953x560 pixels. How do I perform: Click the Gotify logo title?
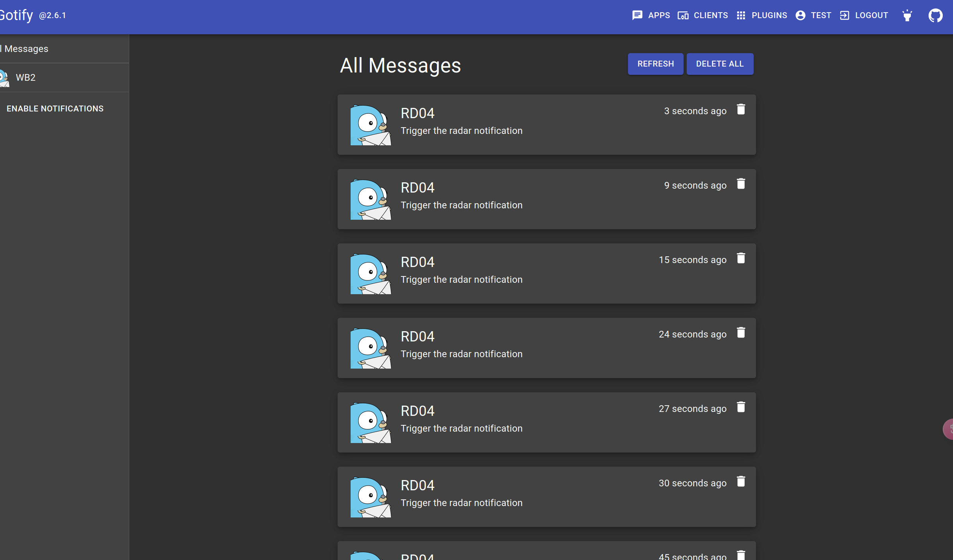coord(16,15)
